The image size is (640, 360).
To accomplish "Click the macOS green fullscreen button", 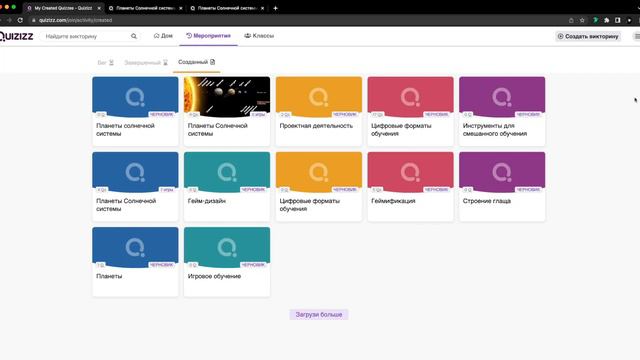I will pyautogui.click(x=14, y=7).
